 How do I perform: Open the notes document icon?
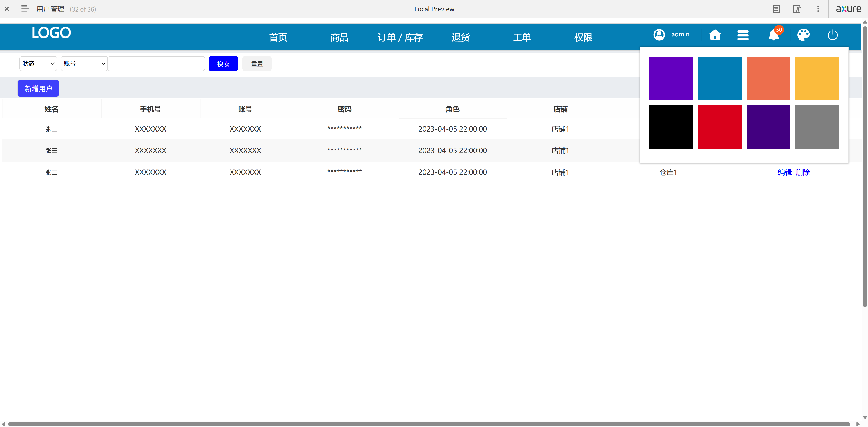click(x=776, y=9)
